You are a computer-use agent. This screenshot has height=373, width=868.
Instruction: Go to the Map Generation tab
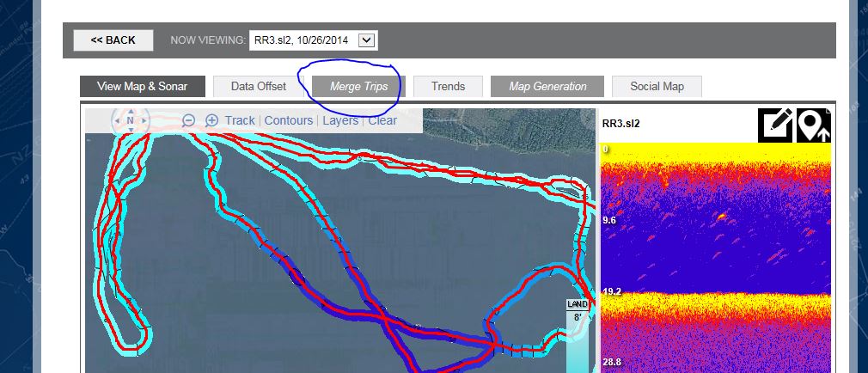[x=547, y=87]
